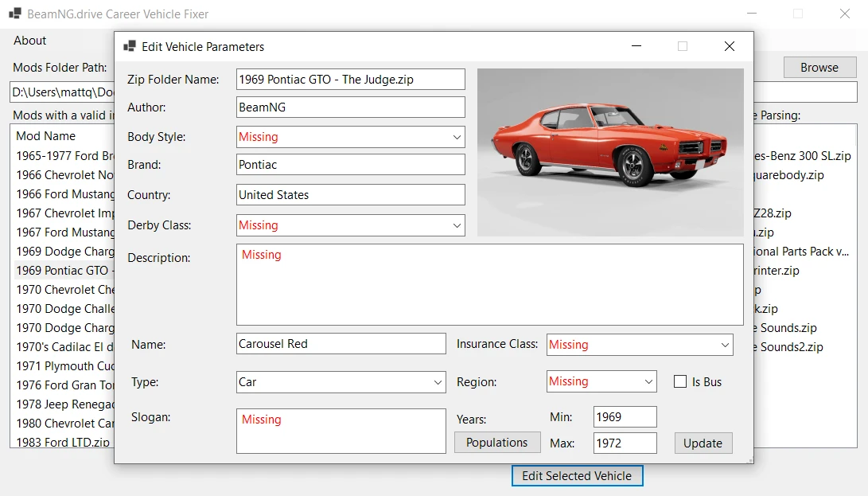This screenshot has width=868, height=496.
Task: Click into the Description text area
Action: (x=489, y=284)
